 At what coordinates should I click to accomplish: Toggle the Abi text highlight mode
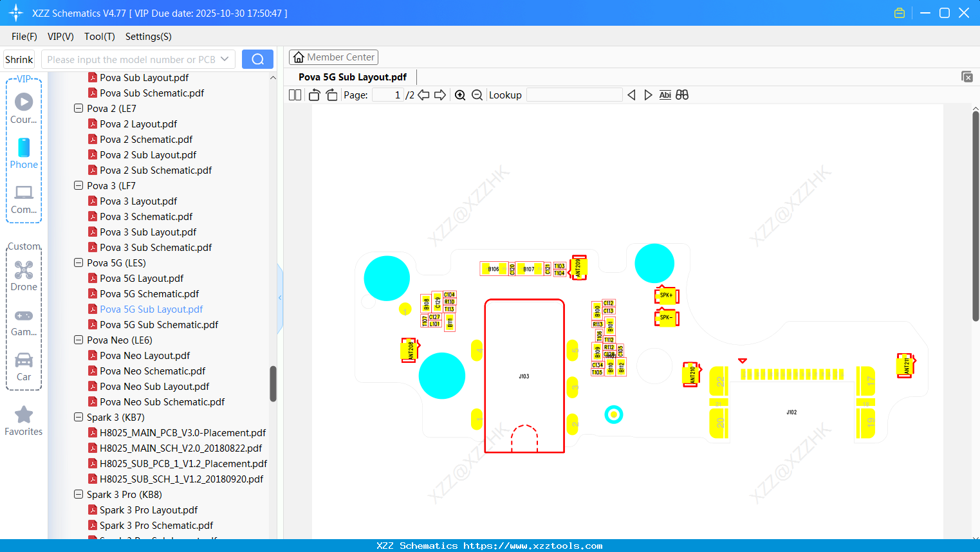point(665,95)
